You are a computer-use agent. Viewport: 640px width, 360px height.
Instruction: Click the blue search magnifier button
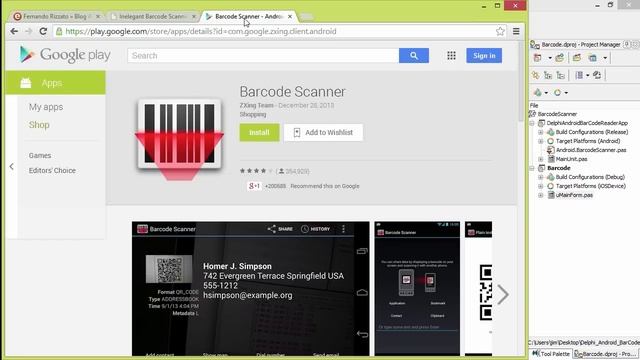[x=414, y=56]
